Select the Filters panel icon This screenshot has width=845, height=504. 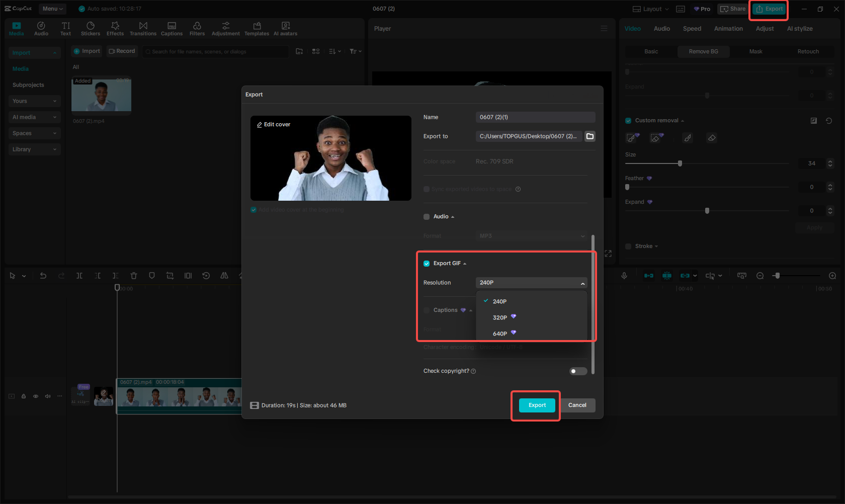pos(197,28)
